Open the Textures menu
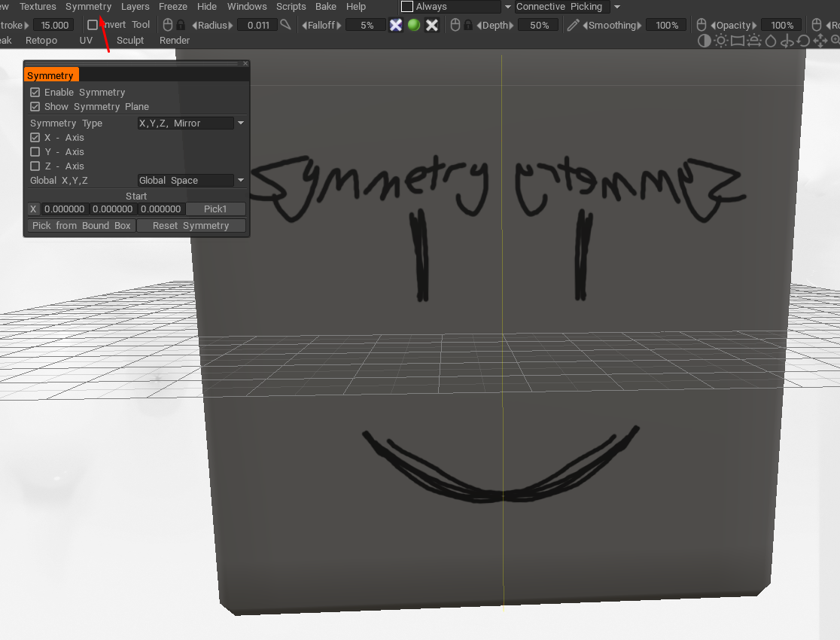The width and height of the screenshot is (840, 640). [38, 7]
